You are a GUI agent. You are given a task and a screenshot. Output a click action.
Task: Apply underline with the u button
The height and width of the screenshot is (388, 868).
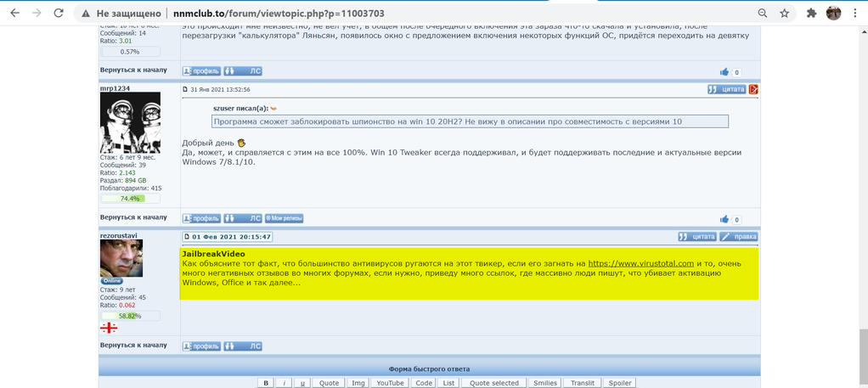coord(302,383)
